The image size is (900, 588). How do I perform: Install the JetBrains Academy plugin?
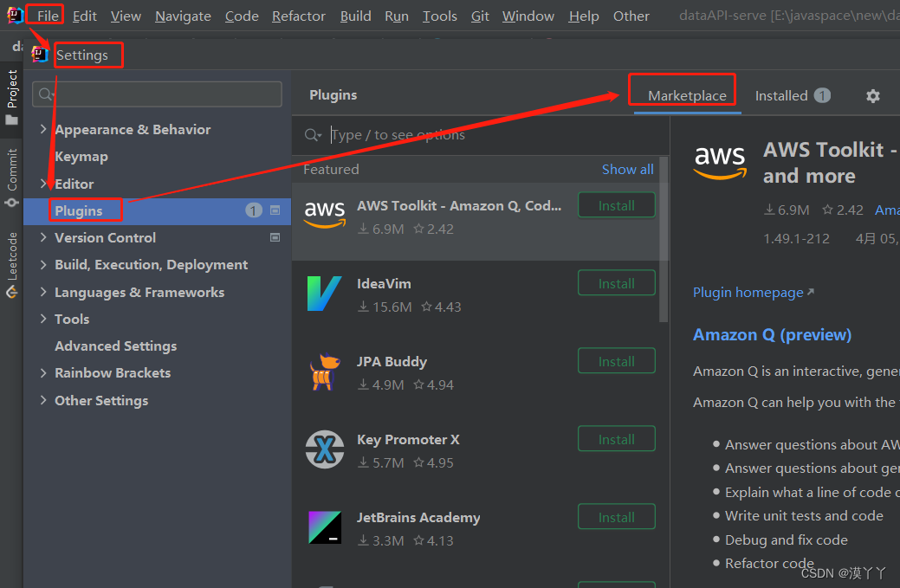pyautogui.click(x=617, y=518)
